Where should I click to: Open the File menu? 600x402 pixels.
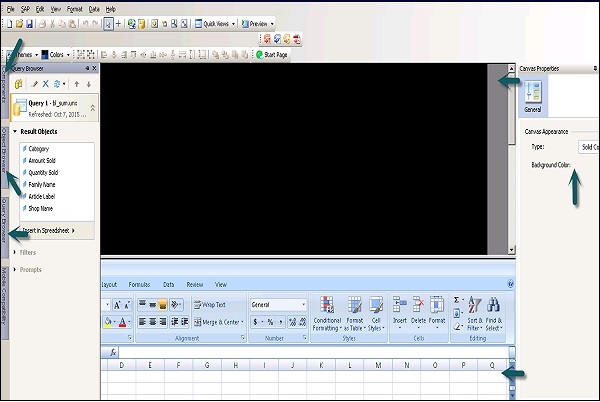(x=11, y=9)
